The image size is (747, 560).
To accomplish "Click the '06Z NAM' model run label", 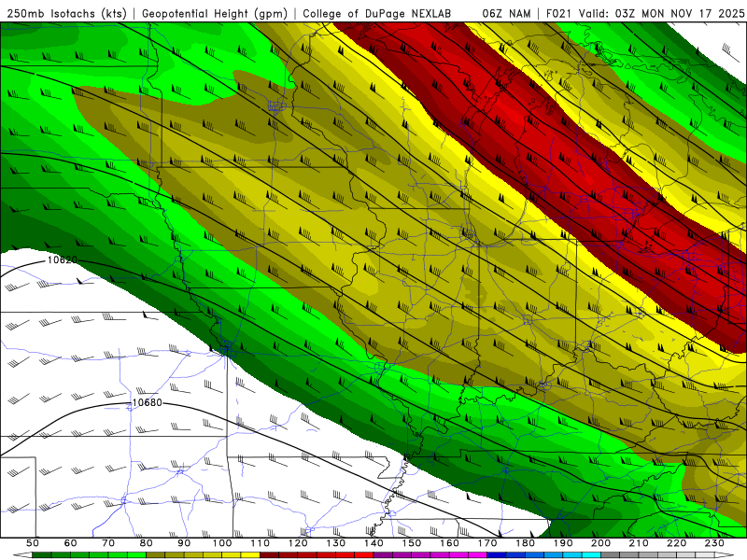I will [506, 13].
